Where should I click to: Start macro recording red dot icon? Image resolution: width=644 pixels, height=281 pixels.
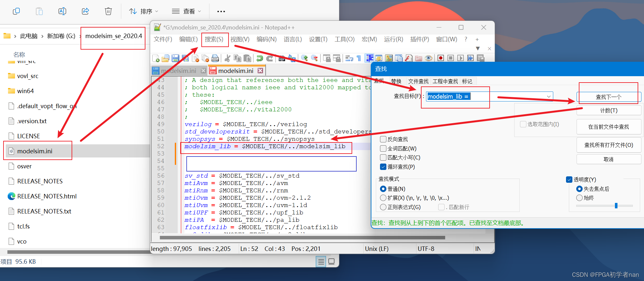click(441, 58)
